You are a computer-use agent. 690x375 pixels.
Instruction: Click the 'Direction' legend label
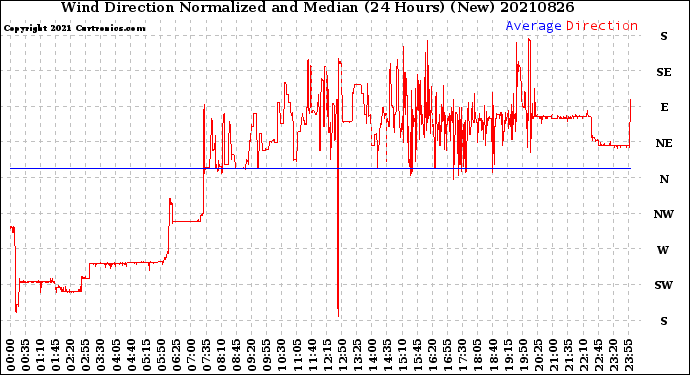(x=602, y=26)
